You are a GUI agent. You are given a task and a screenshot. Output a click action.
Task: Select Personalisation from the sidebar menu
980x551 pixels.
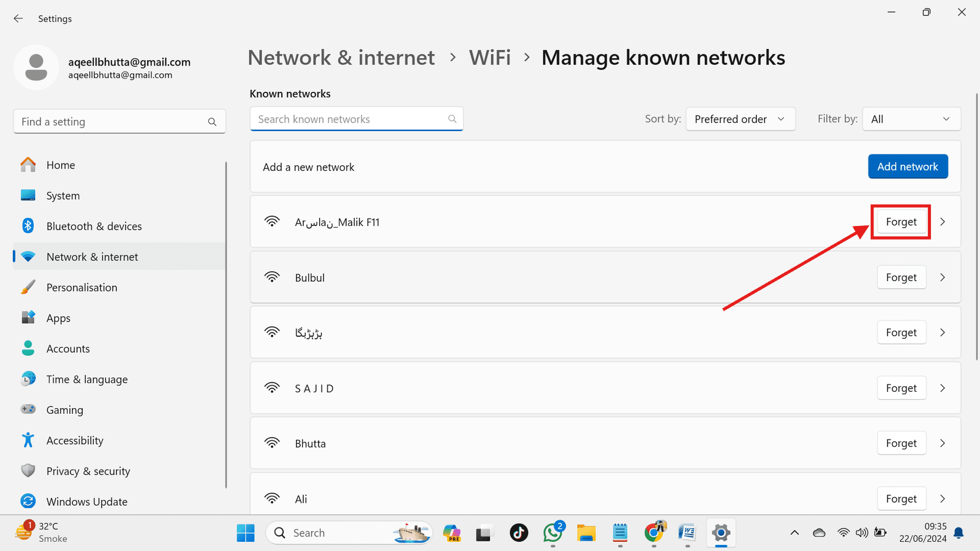tap(81, 287)
